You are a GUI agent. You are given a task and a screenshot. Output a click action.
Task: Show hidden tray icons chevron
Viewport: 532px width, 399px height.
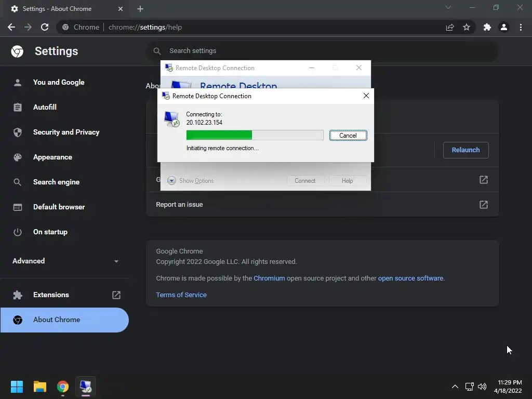point(455,387)
